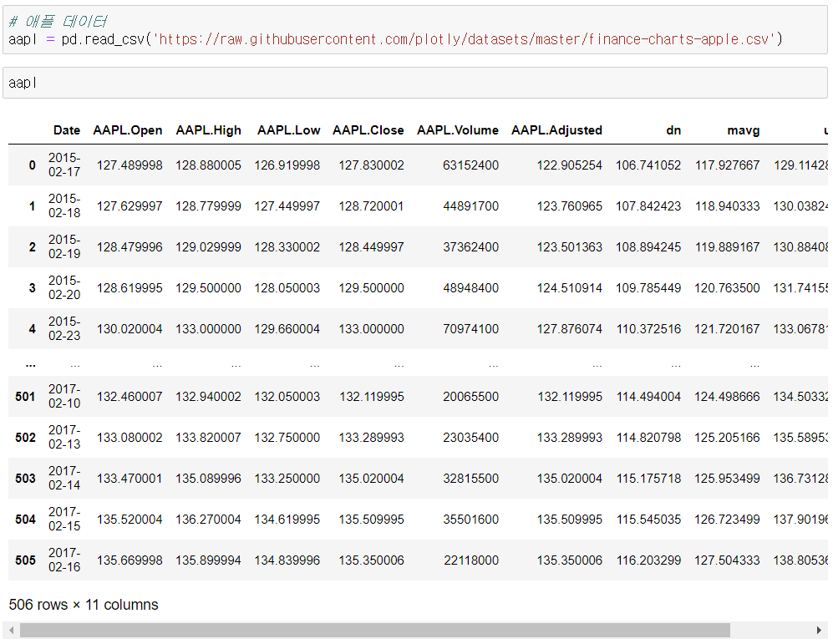Click the date cell 2017-02-16
The image size is (838, 644).
pos(64,560)
